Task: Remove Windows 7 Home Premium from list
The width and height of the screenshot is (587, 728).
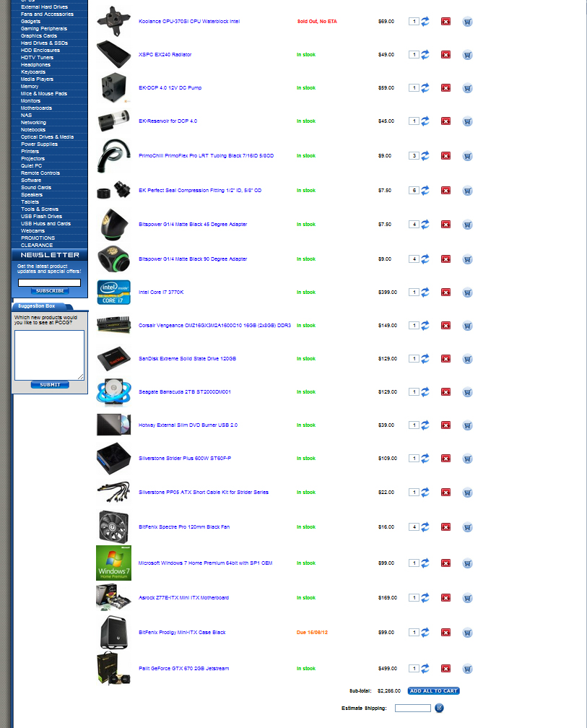Action: pos(445,563)
